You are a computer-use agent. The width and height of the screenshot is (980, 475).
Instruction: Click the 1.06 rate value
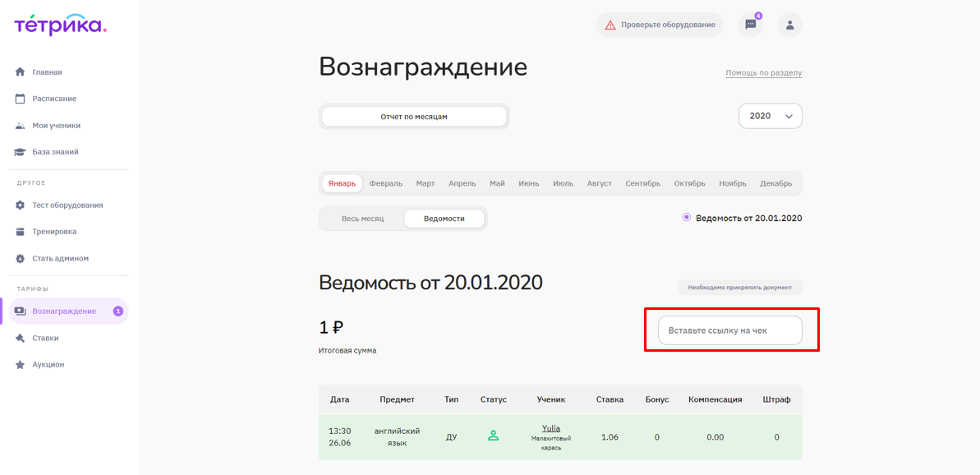tap(610, 437)
